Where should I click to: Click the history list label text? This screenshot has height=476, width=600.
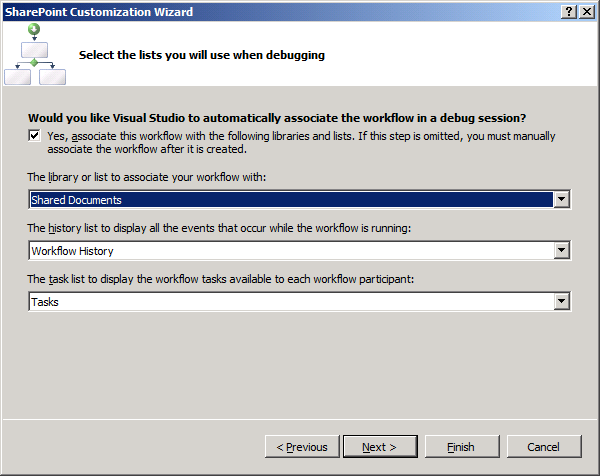coord(217,228)
